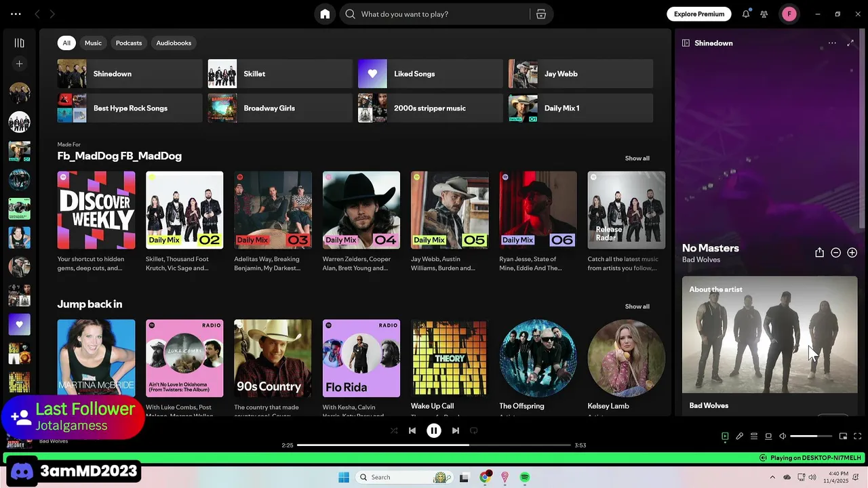Open the Discover Weekly cover

point(96,210)
